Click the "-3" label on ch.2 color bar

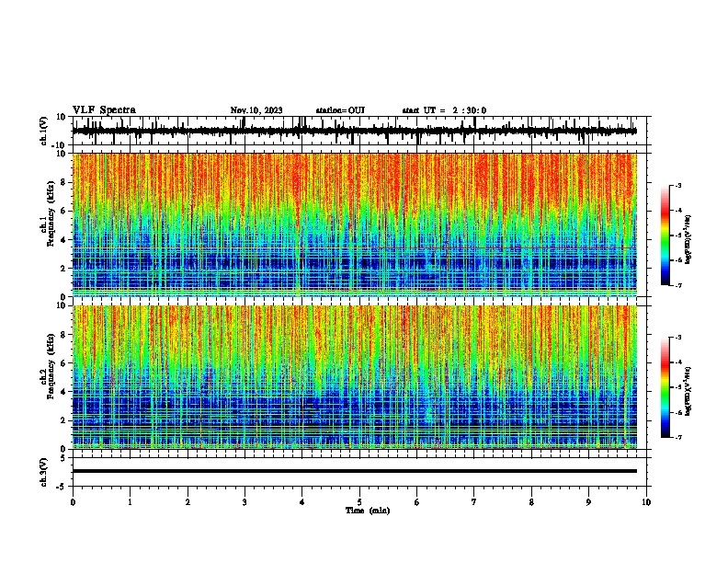click(x=678, y=338)
